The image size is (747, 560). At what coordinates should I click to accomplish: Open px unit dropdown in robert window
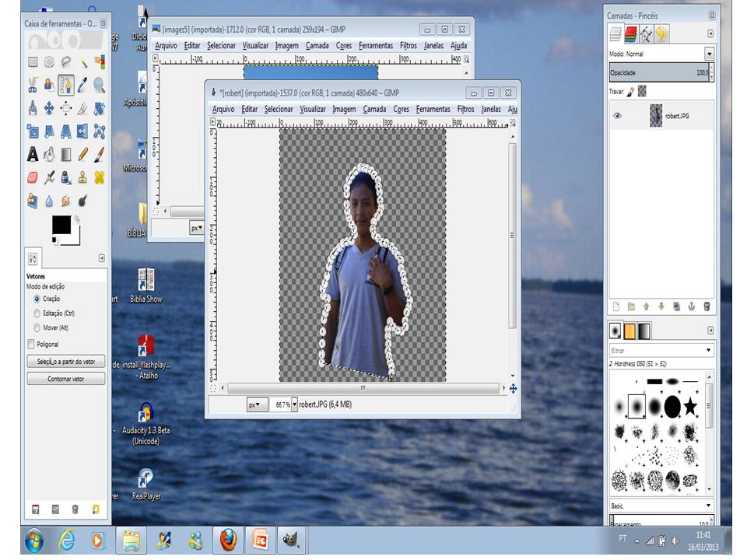[x=258, y=404]
